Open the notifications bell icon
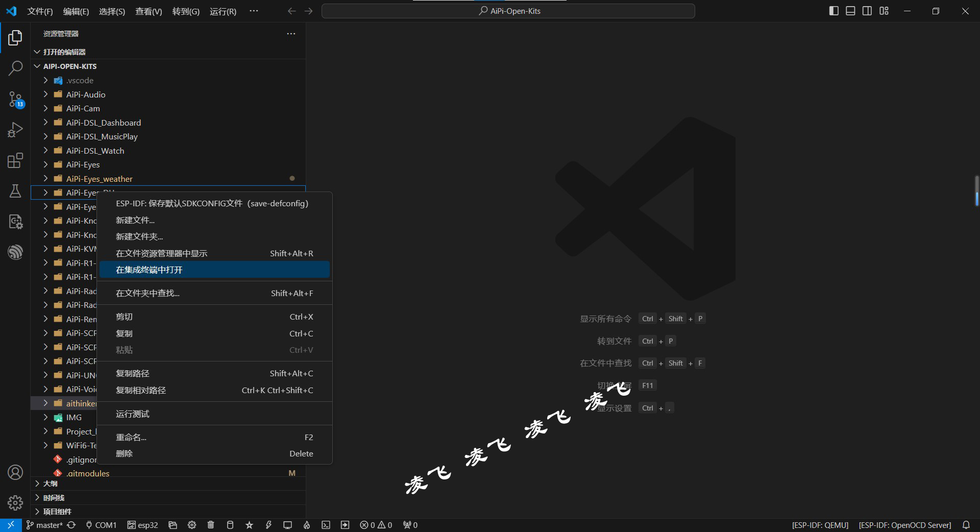The height and width of the screenshot is (532, 980). [966, 525]
